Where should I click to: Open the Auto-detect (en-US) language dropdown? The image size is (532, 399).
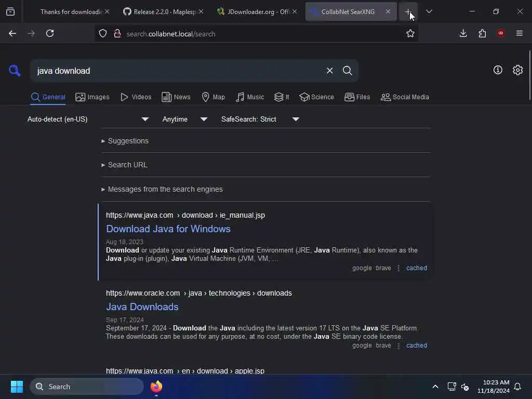coord(88,119)
